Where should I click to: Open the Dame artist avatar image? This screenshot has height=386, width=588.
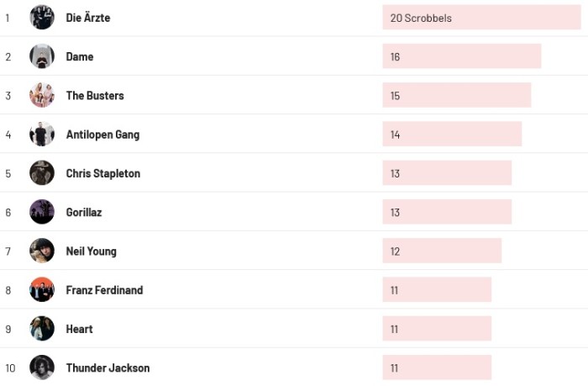(x=42, y=56)
